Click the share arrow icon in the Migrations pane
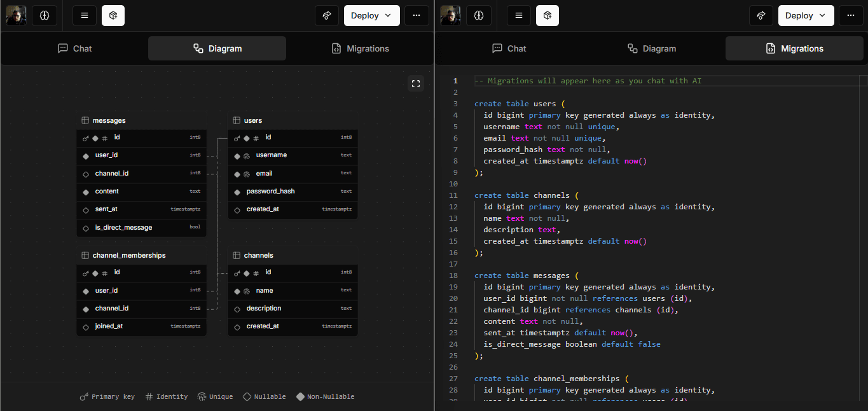Screen dimensions: 868x411 click(761, 15)
